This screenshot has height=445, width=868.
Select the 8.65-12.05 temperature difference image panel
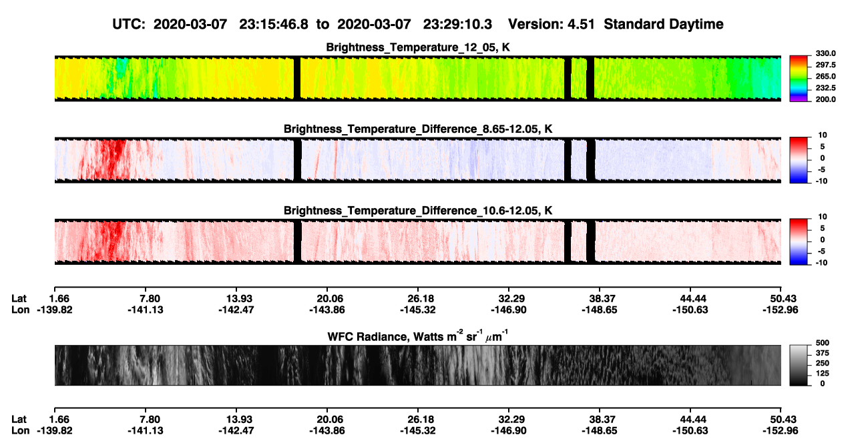coord(417,160)
